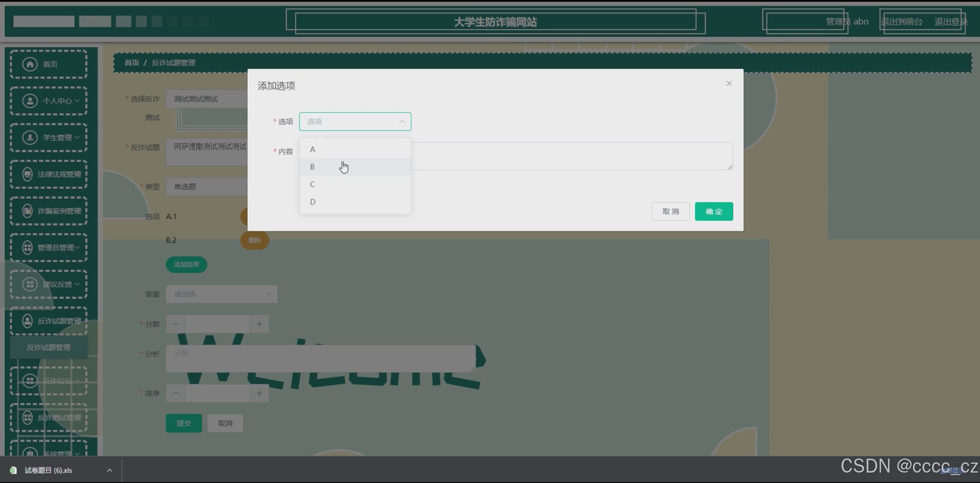The height and width of the screenshot is (483, 980).
Task: Click the 个人中心 user icon
Action: [x=30, y=101]
